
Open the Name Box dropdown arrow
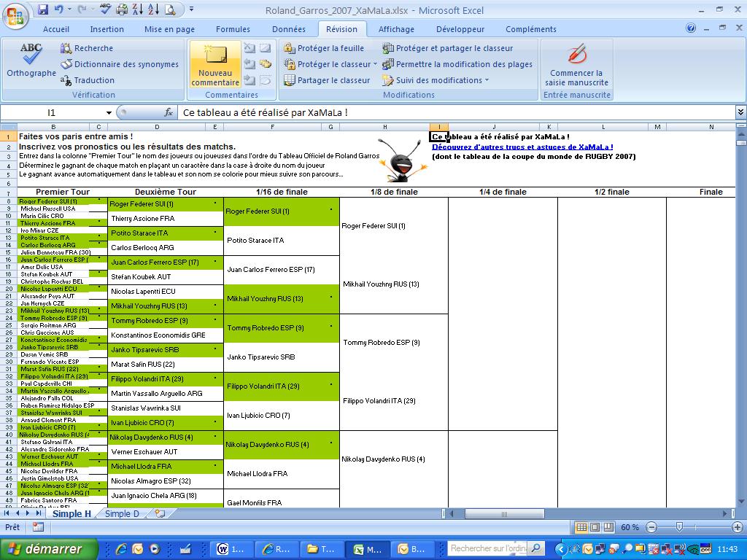tap(109, 113)
